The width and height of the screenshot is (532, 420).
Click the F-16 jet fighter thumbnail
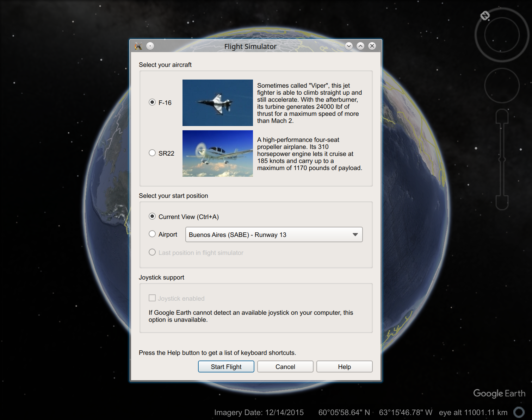pyautogui.click(x=218, y=103)
